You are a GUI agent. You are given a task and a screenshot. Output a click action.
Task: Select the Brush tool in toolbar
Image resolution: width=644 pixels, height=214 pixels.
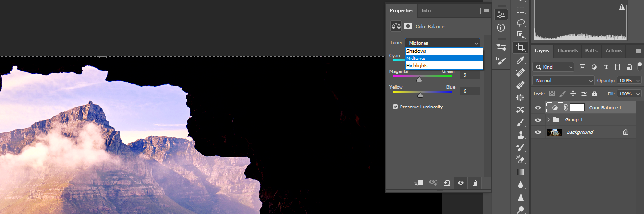pyautogui.click(x=521, y=122)
